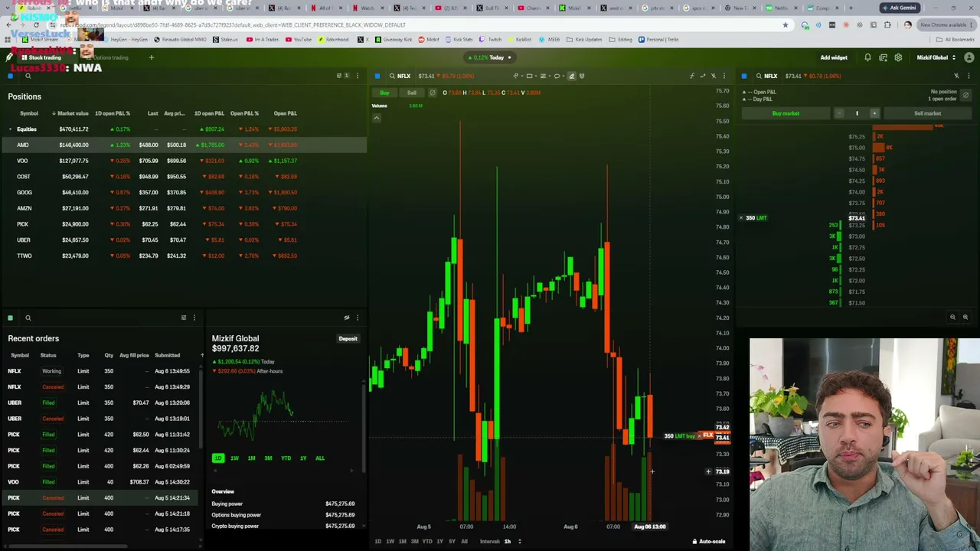
Task: Bookmark this page with Chrome star icon
Action: coord(785,24)
